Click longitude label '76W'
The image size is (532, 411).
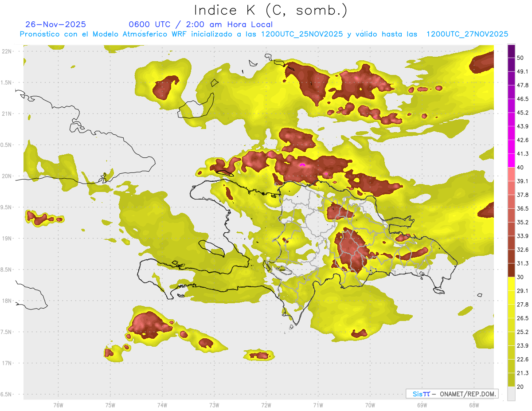(x=58, y=405)
